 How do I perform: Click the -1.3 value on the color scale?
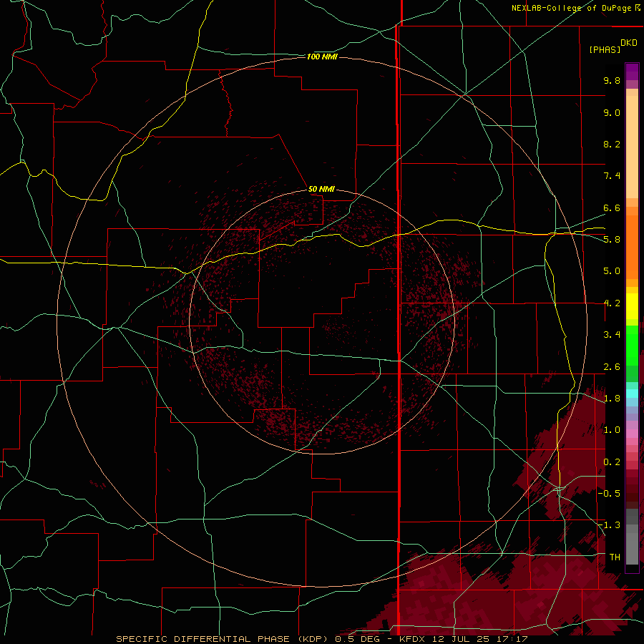[x=609, y=525]
